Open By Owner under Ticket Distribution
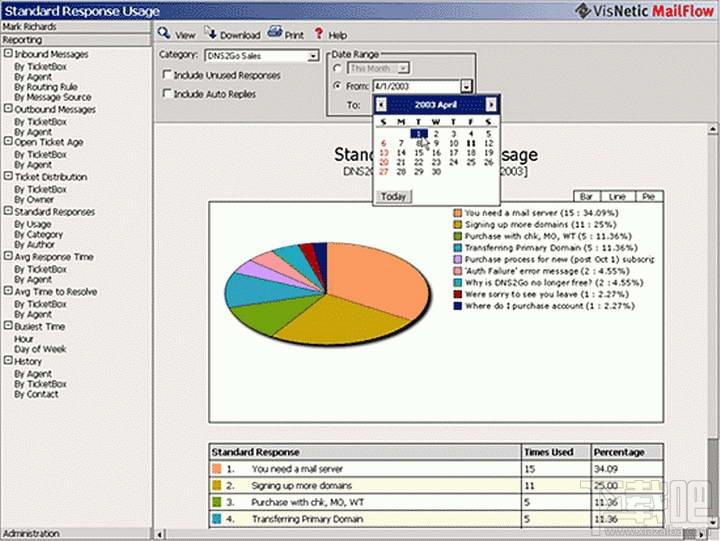Image resolution: width=720 pixels, height=541 pixels. (x=34, y=199)
